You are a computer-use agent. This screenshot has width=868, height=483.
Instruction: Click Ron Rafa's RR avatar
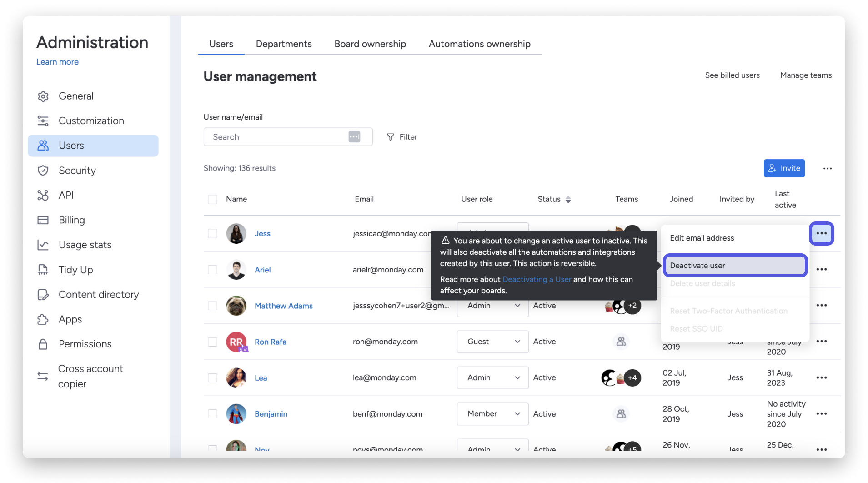[236, 342]
